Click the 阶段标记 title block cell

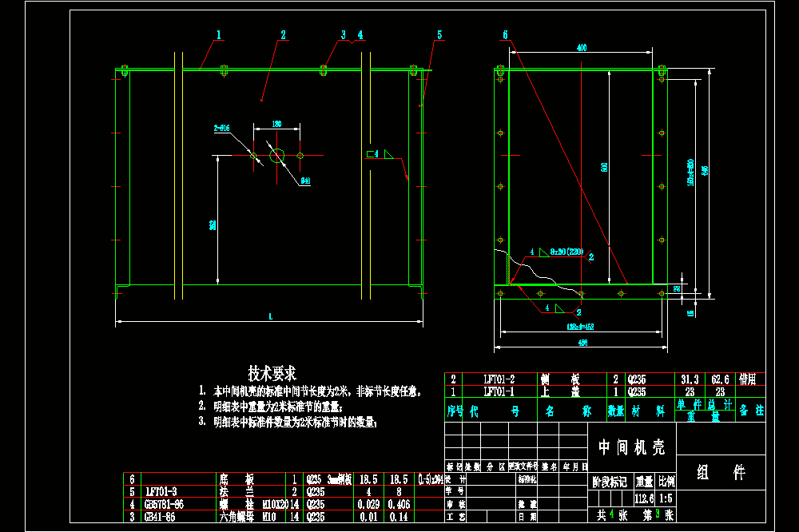610,482
